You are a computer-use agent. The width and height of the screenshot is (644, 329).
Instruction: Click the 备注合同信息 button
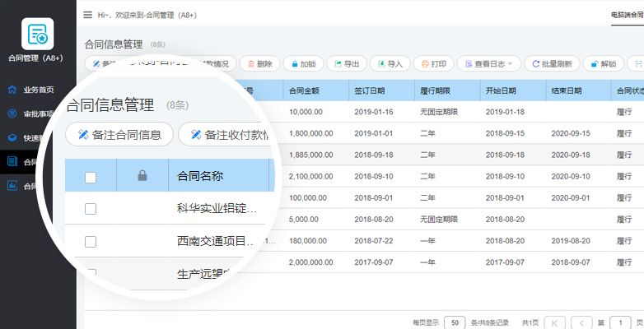(119, 134)
